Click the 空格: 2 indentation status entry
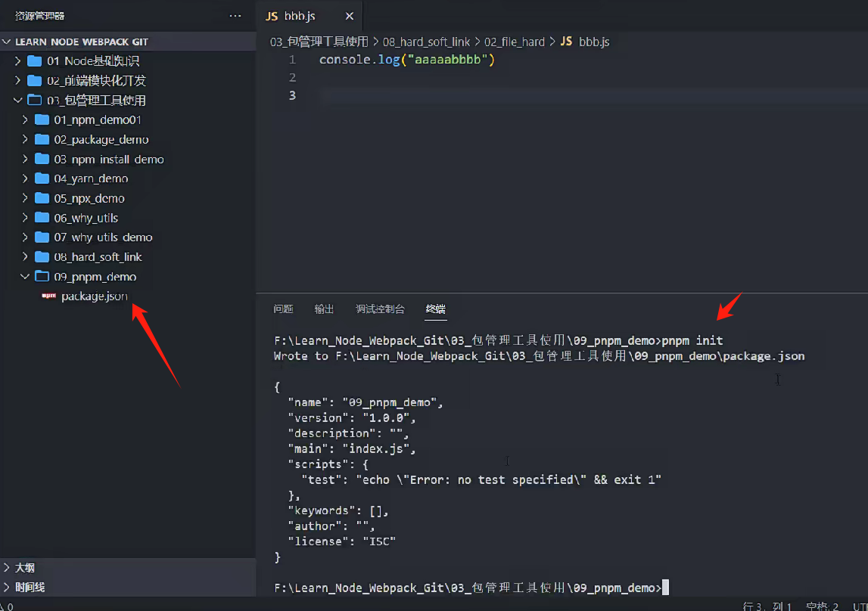 click(822, 606)
